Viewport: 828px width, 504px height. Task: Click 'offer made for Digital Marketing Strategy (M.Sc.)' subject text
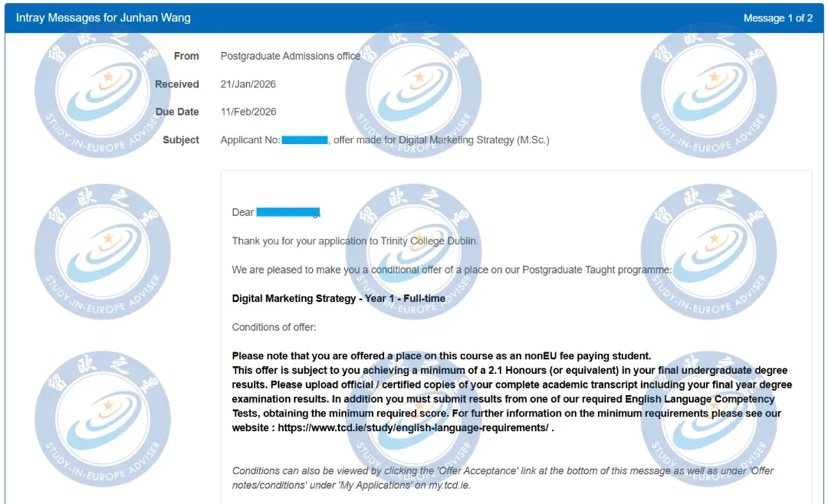(442, 140)
